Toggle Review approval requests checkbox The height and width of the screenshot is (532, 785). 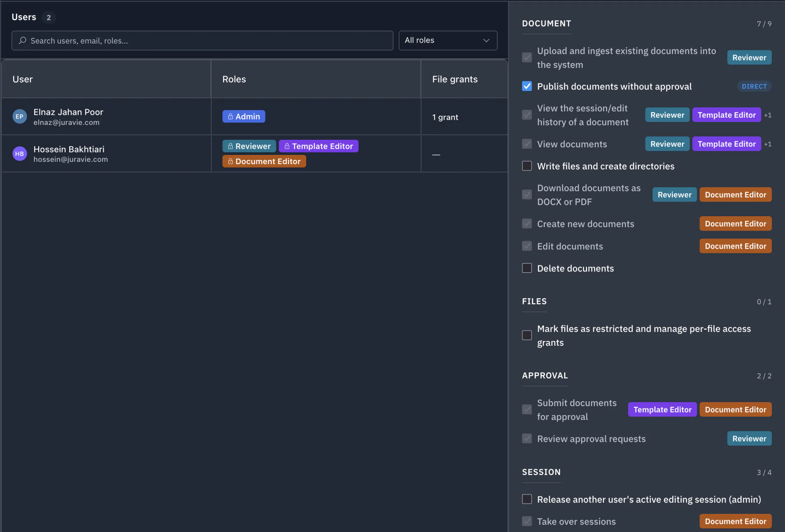[x=527, y=438]
